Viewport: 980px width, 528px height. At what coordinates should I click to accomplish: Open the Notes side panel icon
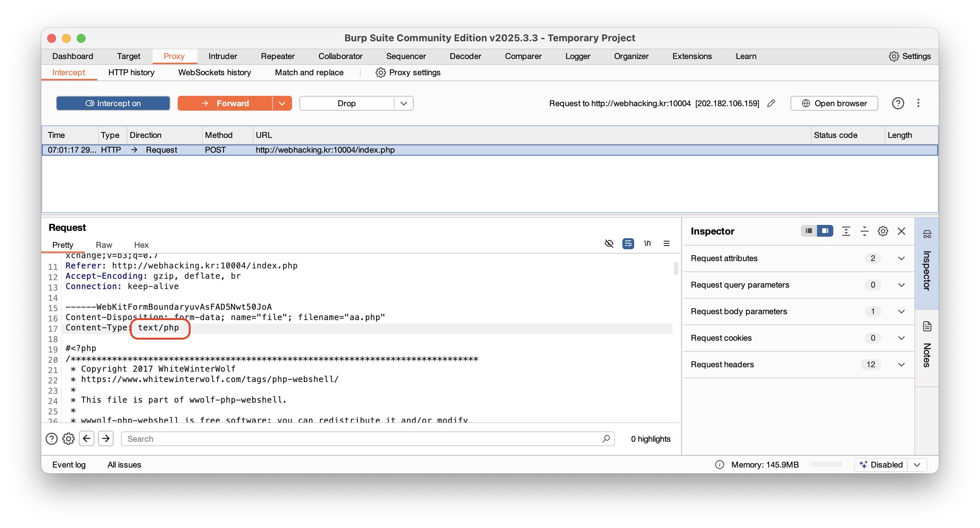[927, 326]
